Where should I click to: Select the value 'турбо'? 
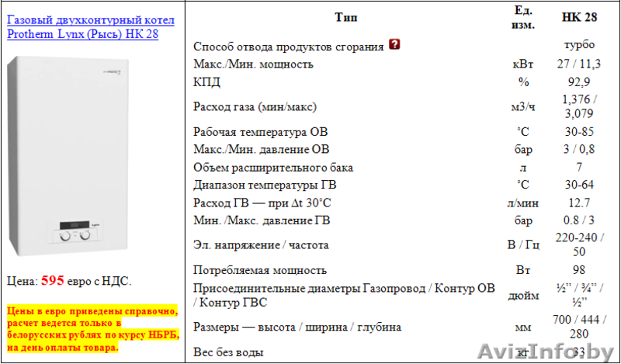click(x=579, y=44)
